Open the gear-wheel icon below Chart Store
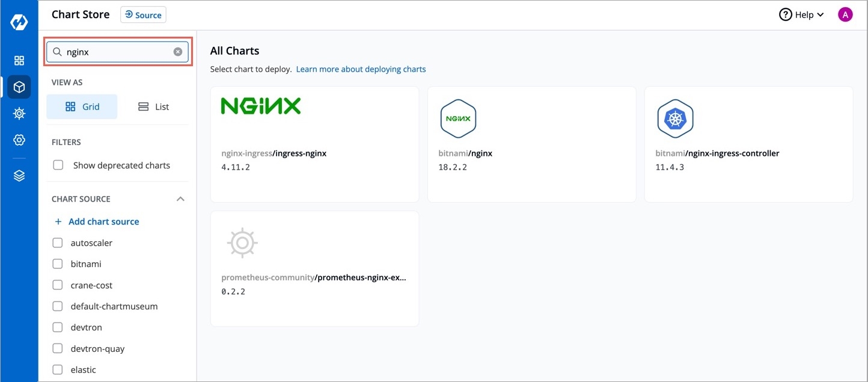The image size is (868, 382). 19,113
